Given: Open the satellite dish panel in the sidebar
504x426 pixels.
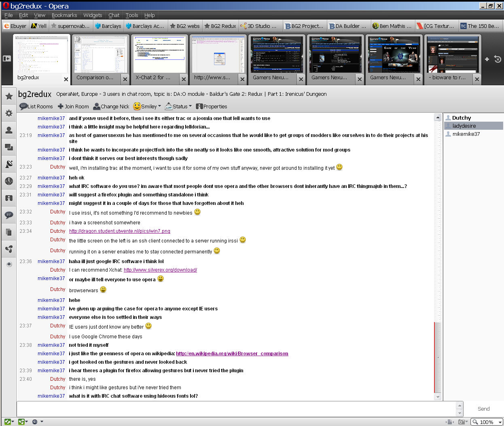Looking at the screenshot, I should (x=9, y=164).
